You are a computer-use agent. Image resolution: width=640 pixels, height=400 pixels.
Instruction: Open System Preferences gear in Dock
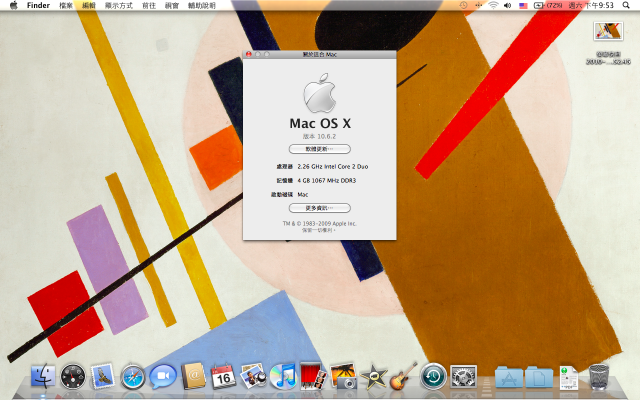(x=463, y=377)
